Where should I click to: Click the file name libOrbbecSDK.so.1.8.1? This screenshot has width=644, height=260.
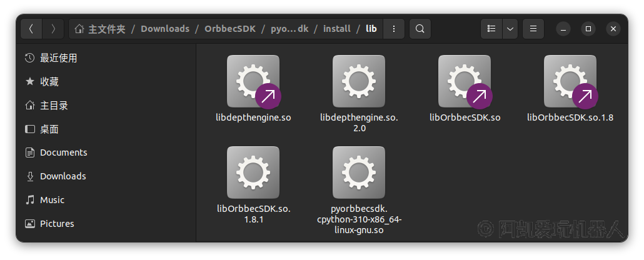coord(253,214)
